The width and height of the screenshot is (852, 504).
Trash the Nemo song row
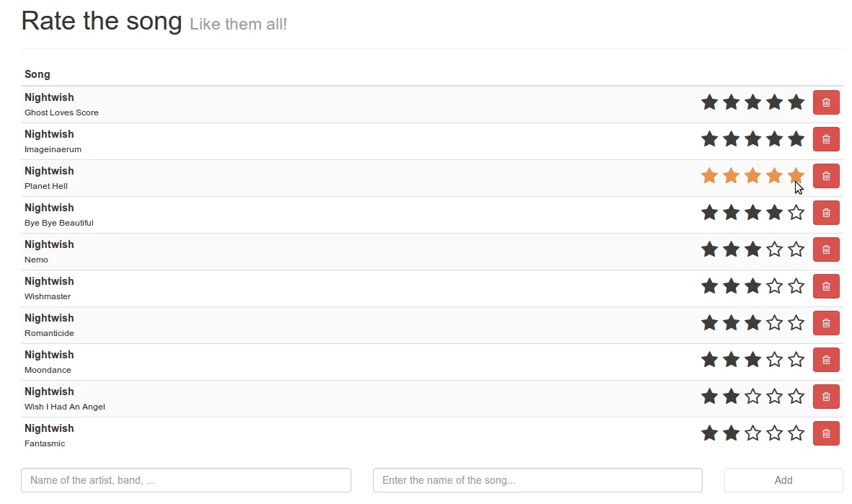(826, 249)
